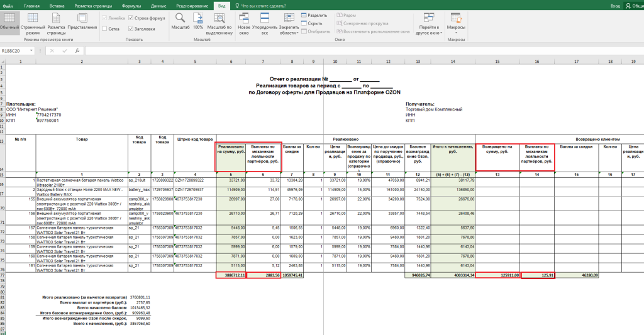
Task: Select returned total cell 125911,00
Action: [498, 275]
